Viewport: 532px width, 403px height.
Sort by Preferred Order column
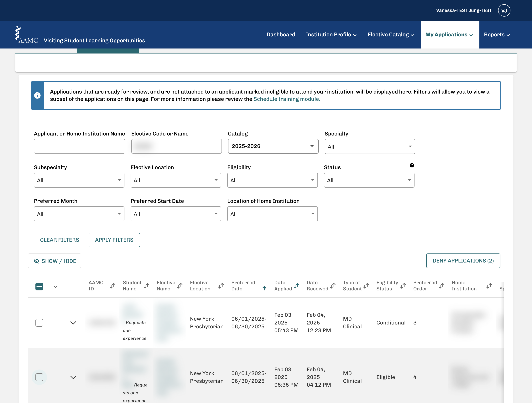pos(441,286)
